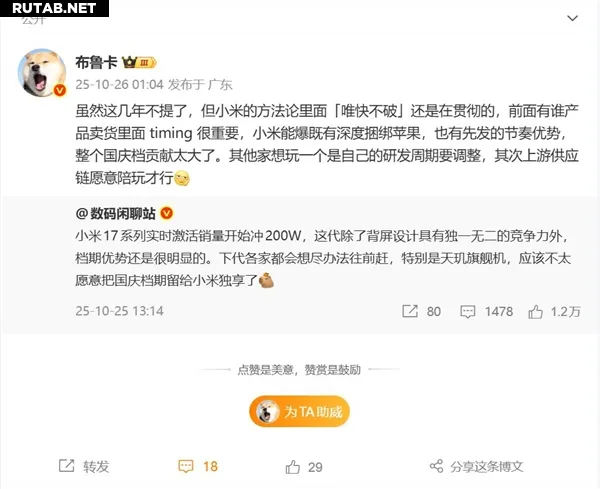Image resolution: width=600 pixels, height=489 pixels.
Task: Toggle like thumb icon showing 29
Action: click(x=293, y=466)
